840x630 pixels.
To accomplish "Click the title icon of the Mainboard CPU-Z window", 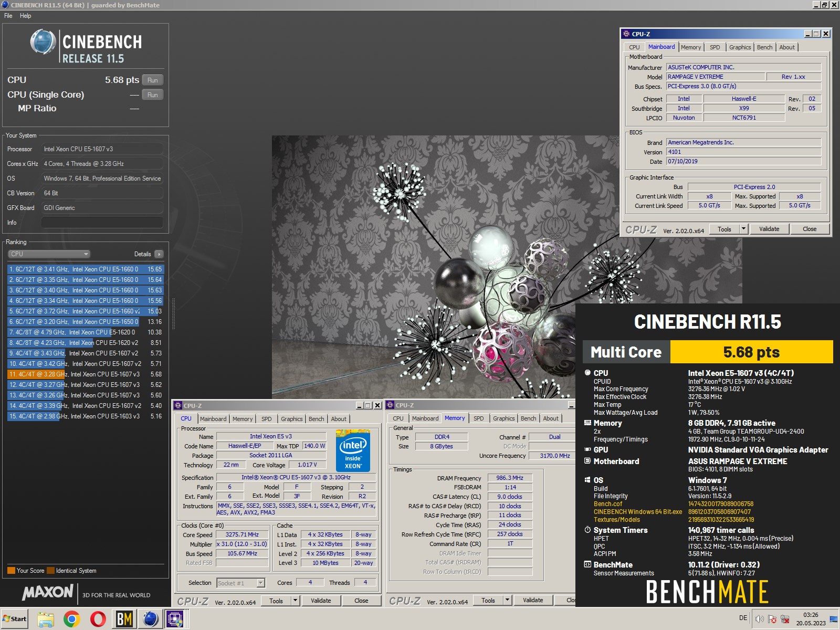I will tap(626, 34).
